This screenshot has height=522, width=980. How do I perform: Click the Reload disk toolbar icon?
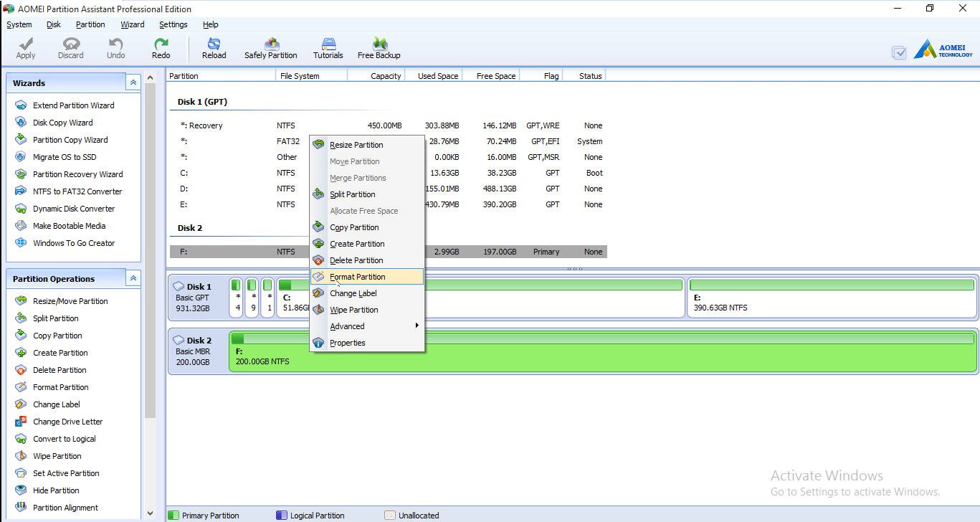(214, 48)
